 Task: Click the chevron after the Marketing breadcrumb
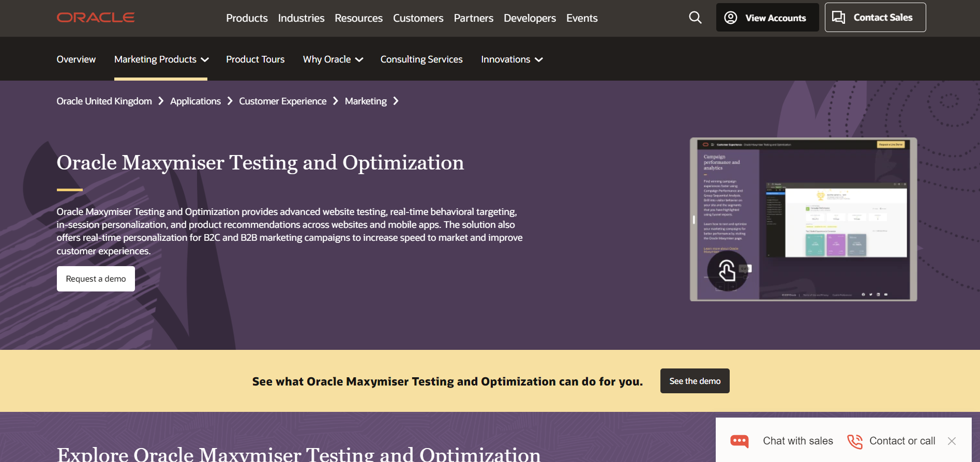pos(396,101)
